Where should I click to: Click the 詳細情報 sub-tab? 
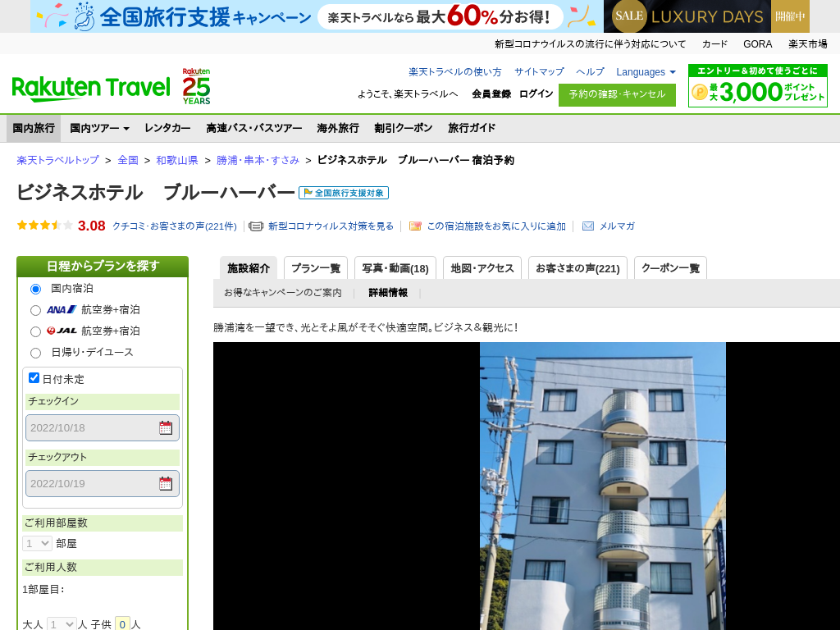coord(388,293)
